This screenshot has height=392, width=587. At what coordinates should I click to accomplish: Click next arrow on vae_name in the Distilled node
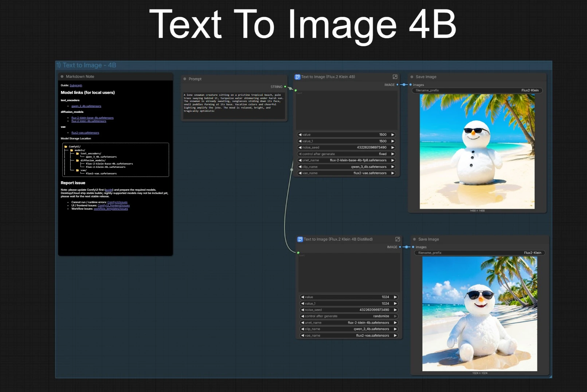tap(395, 336)
